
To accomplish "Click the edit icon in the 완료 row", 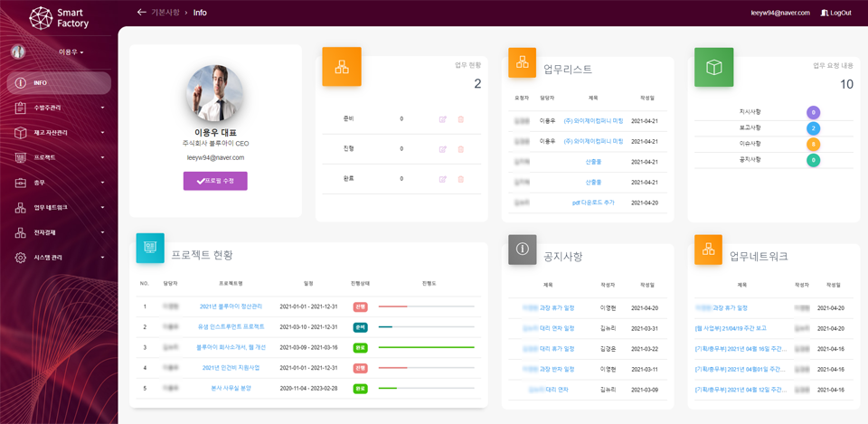I will tap(443, 179).
